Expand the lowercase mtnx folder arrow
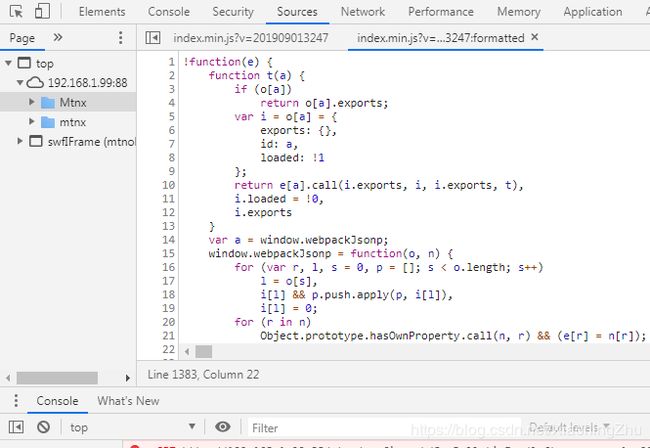650x448 pixels. point(32,122)
